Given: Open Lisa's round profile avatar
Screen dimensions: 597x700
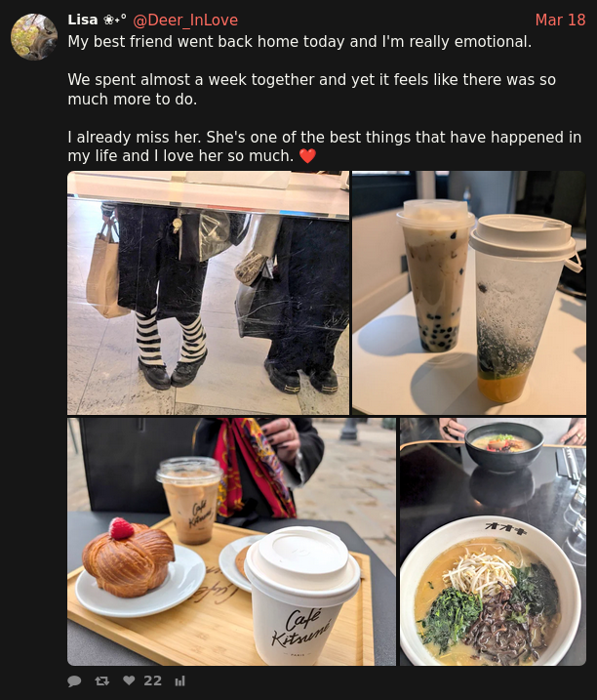Looking at the screenshot, I should [x=34, y=36].
